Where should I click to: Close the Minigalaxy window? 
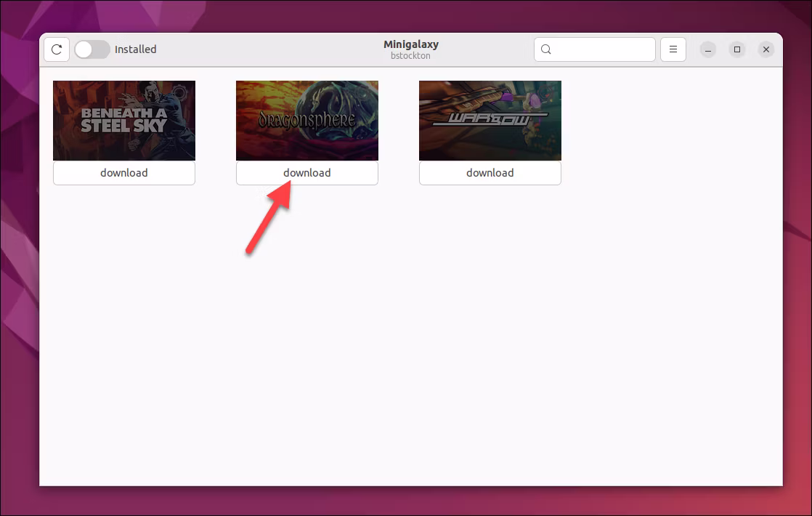[766, 49]
